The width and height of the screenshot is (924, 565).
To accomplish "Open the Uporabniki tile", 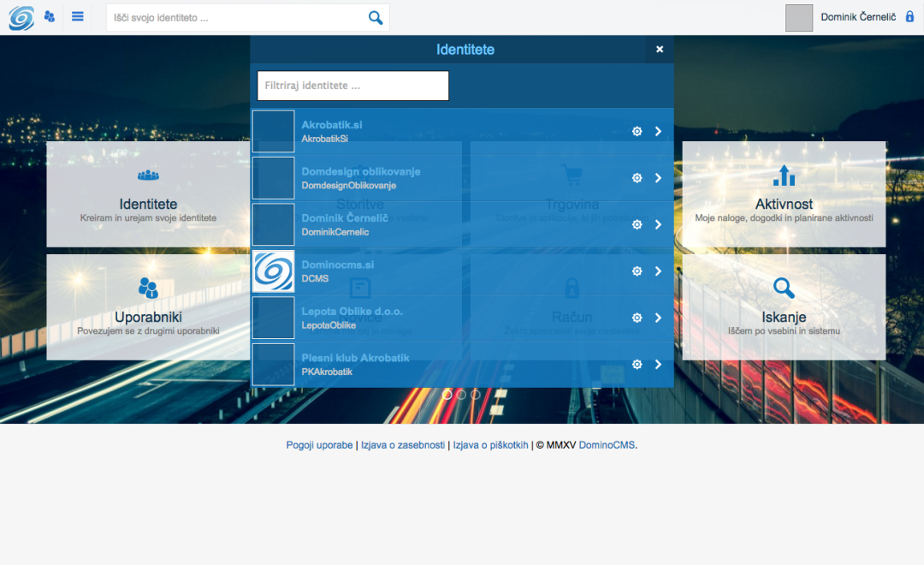I will (148, 306).
